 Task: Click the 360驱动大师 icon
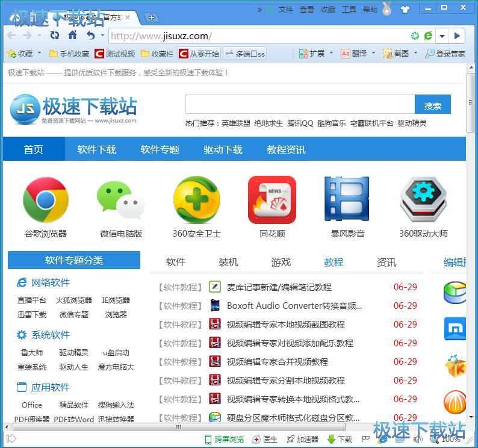(x=423, y=200)
